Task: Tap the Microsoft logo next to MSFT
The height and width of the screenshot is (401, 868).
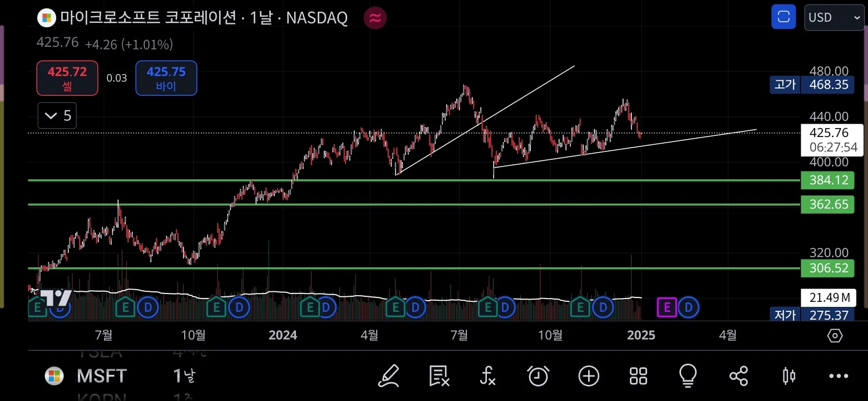Action: (x=54, y=376)
